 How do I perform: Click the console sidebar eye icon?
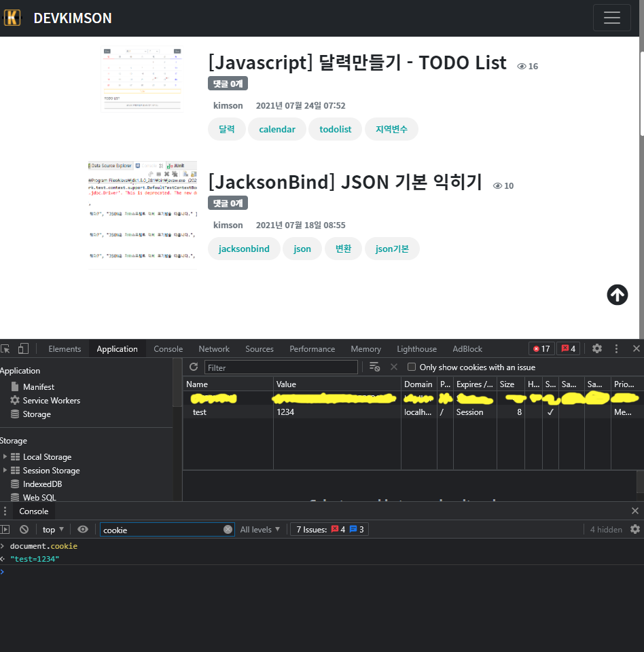[x=82, y=529]
